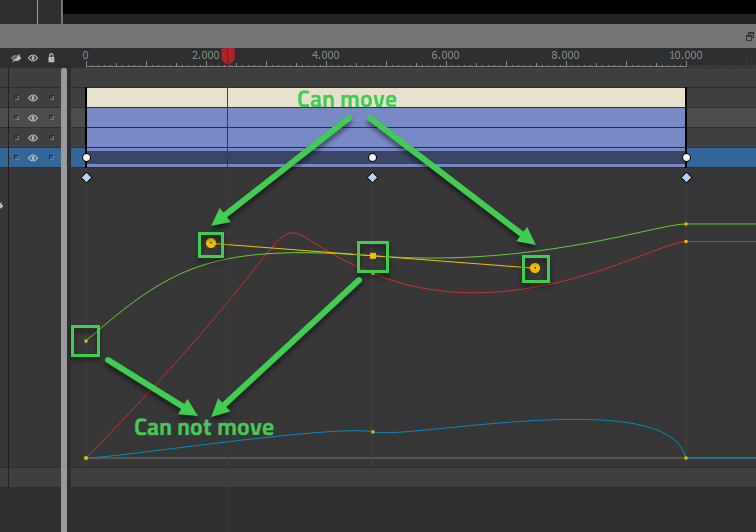Click the lock icon in the column header
Image resolution: width=756 pixels, height=532 pixels.
coord(51,58)
